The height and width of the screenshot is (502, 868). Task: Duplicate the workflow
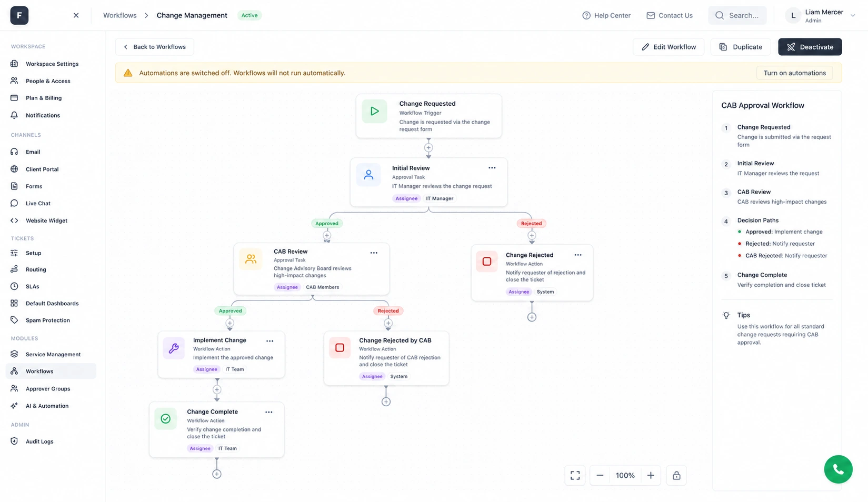[741, 47]
